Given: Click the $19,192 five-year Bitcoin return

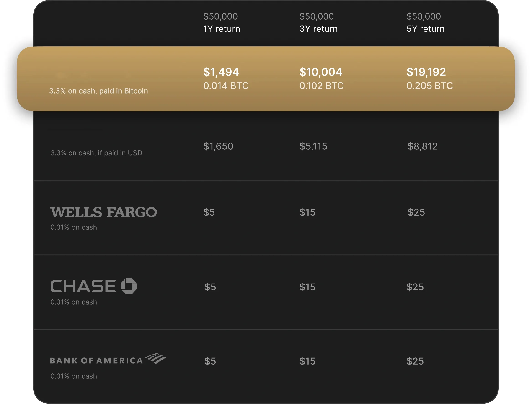Looking at the screenshot, I should point(426,72).
